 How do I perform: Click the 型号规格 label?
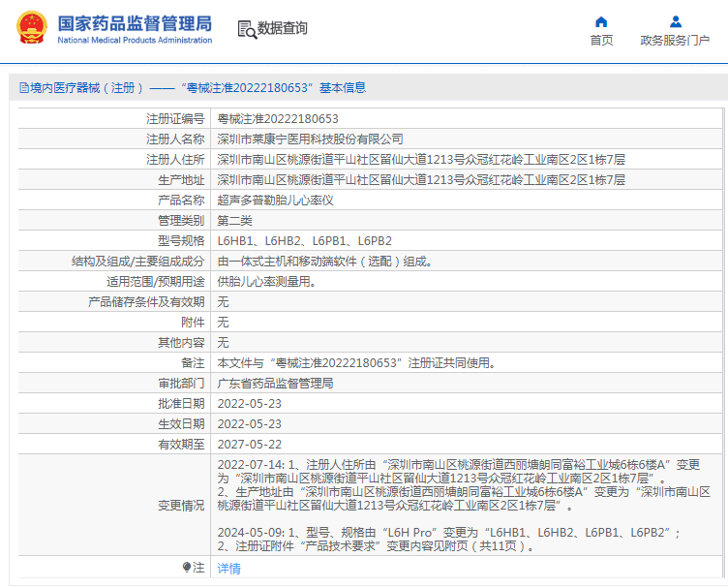[x=181, y=241]
